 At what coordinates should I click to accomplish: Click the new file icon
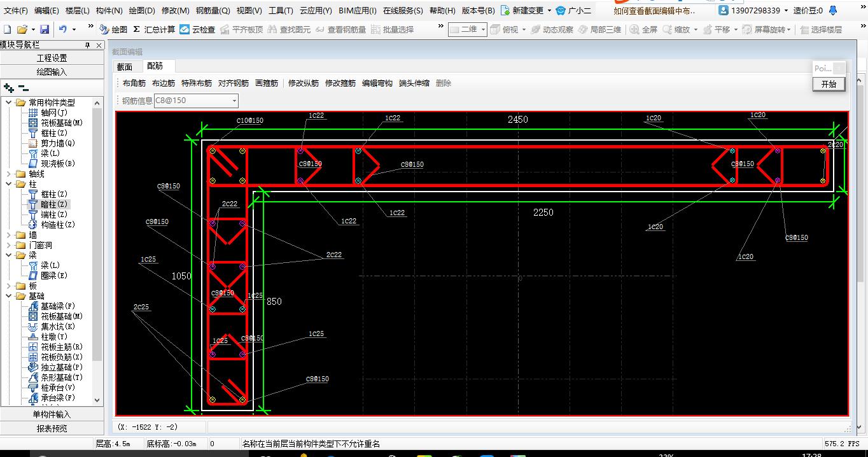tap(8, 29)
